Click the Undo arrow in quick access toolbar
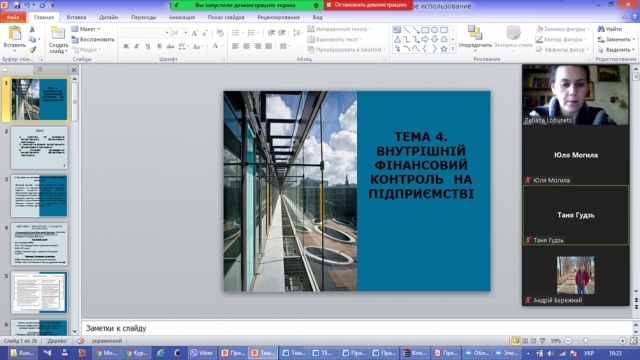Image resolution: width=640 pixels, height=360 pixels. [x=27, y=5]
